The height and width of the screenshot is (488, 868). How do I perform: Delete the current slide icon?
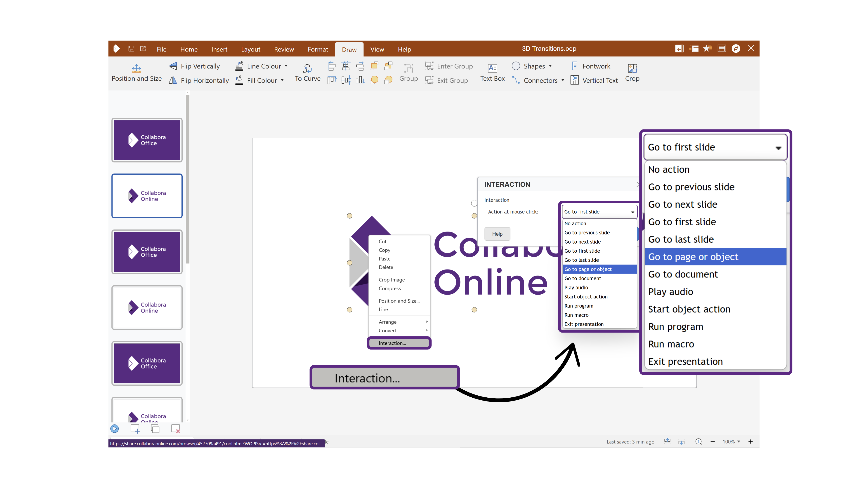pos(176,429)
